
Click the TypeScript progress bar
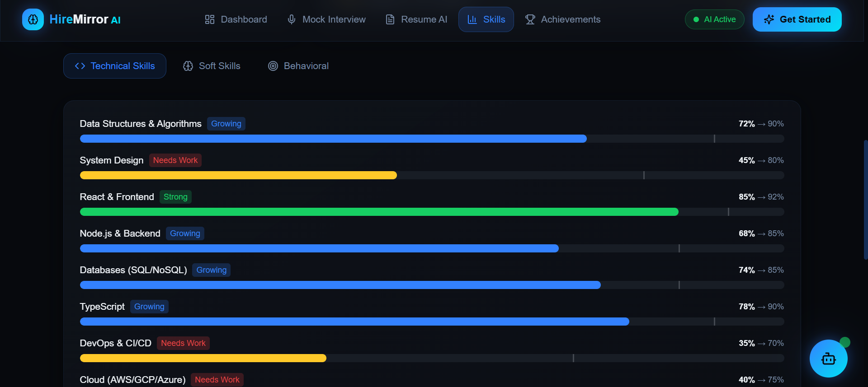tap(432, 322)
